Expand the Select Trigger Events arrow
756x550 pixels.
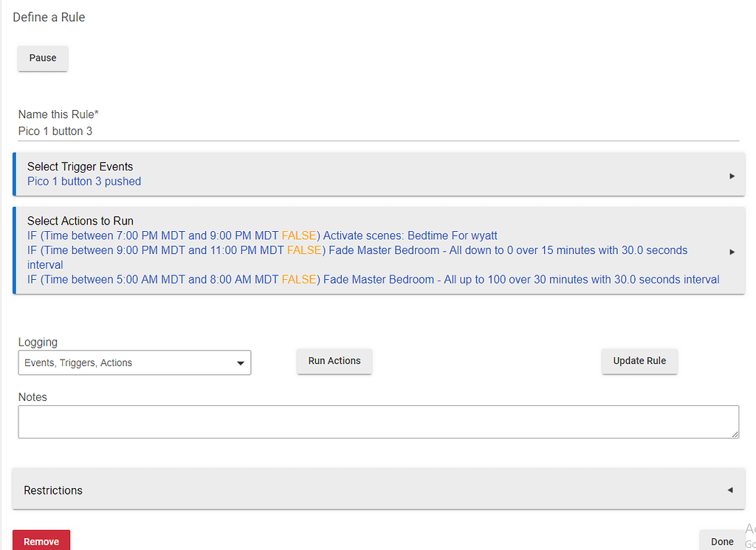coord(732,176)
